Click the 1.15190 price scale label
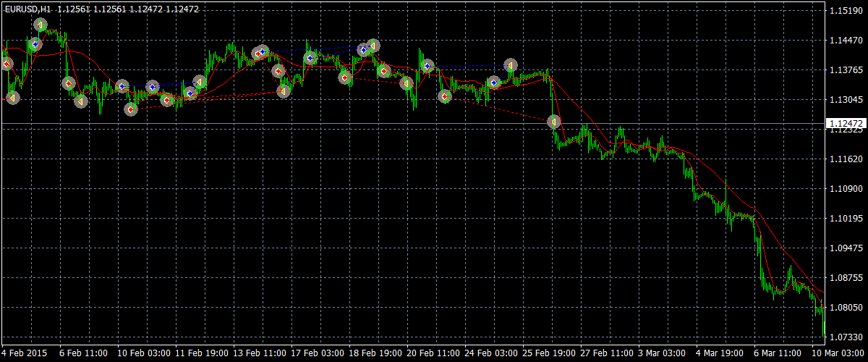Screen dimensions: 868x362 [x=846, y=11]
